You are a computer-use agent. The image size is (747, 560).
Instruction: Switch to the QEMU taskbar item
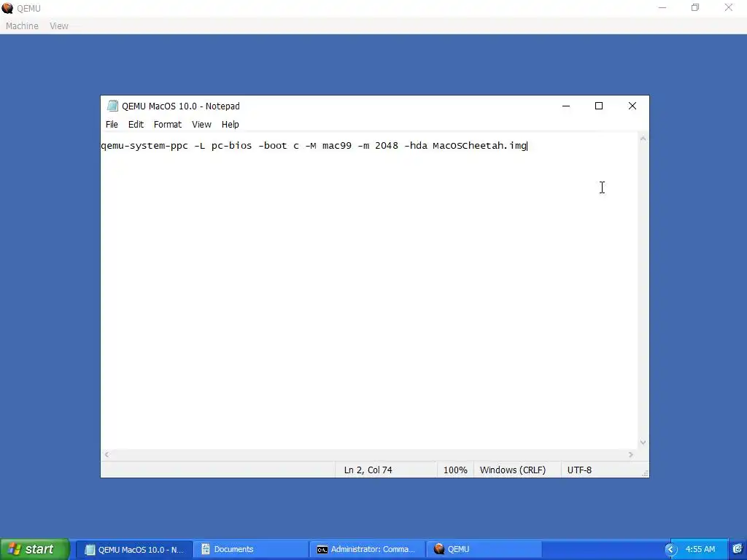click(484, 550)
